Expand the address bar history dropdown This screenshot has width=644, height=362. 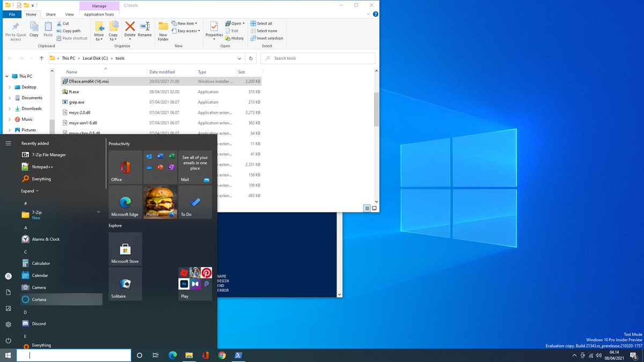click(239, 58)
